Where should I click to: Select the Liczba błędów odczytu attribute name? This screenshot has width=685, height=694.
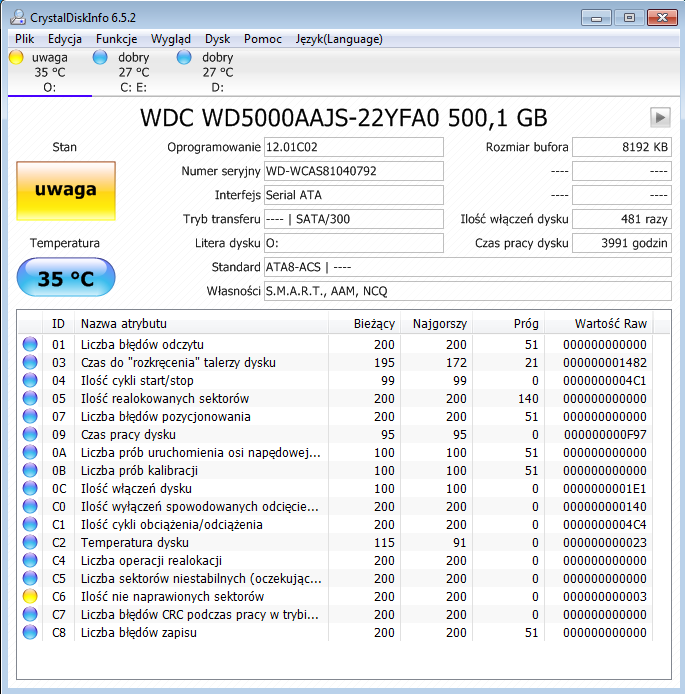[142, 344]
